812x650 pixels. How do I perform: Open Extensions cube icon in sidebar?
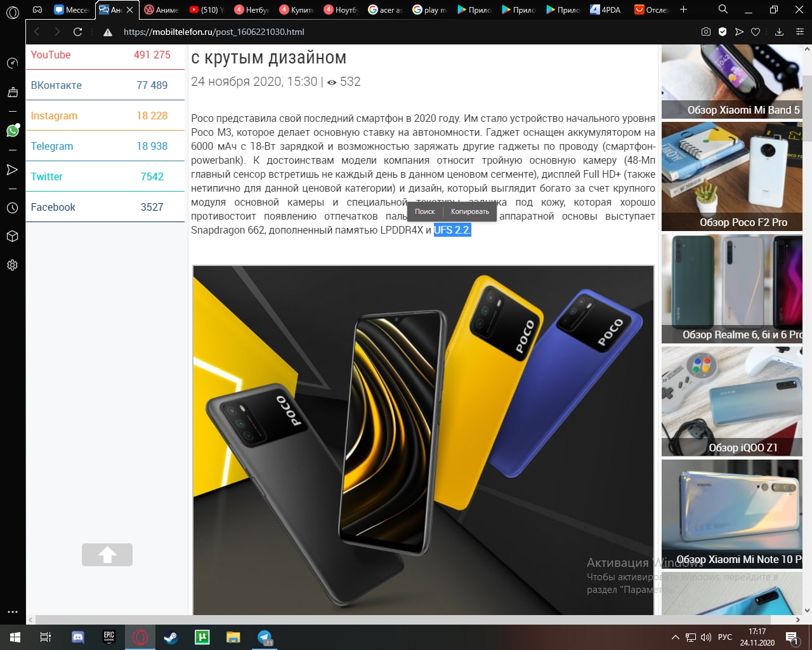[12, 236]
